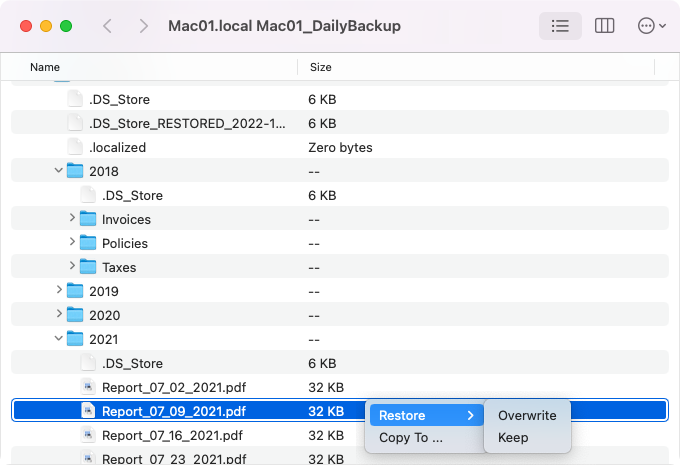Go forward with the right arrow
The height and width of the screenshot is (465, 680).
(x=144, y=26)
